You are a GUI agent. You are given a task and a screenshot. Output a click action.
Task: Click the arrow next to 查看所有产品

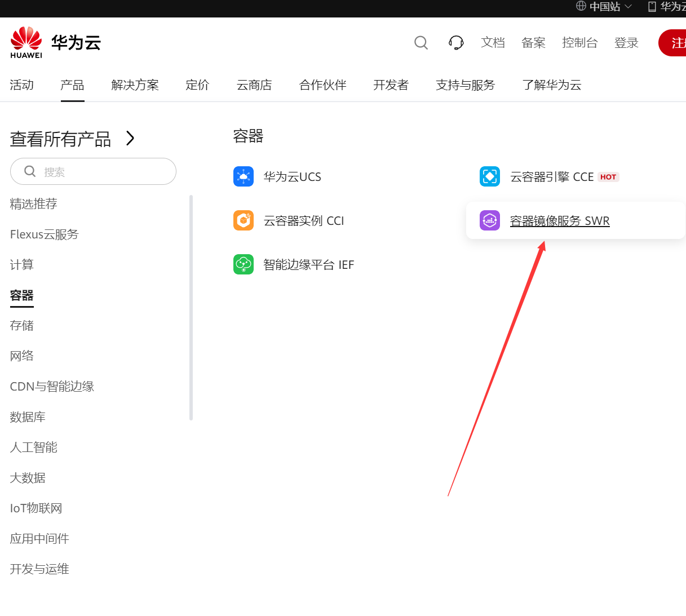pos(130,138)
